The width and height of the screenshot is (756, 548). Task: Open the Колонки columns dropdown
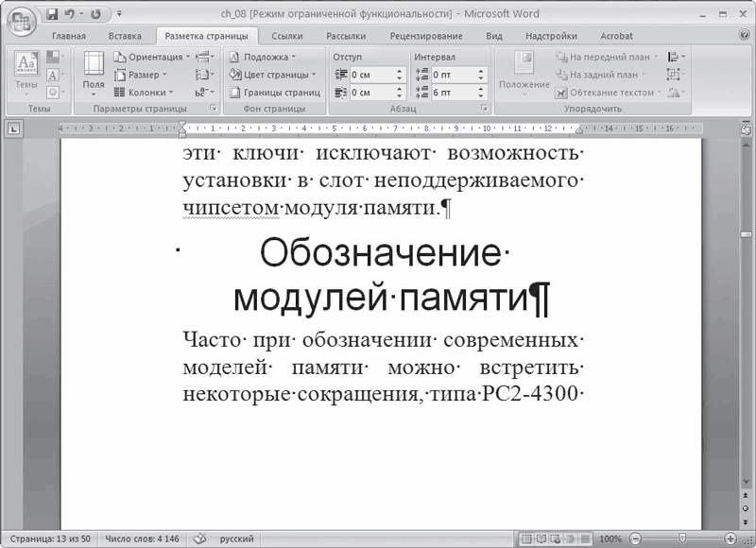(x=144, y=92)
